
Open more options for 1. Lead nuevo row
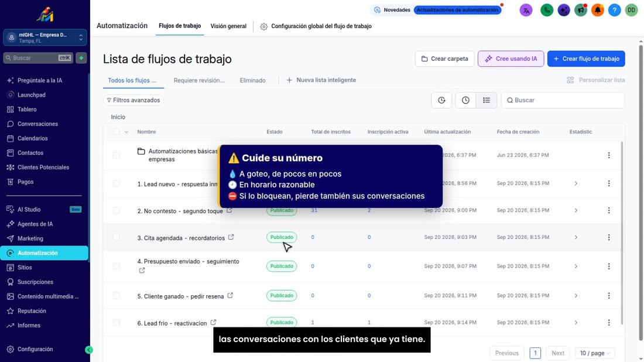coord(609,183)
